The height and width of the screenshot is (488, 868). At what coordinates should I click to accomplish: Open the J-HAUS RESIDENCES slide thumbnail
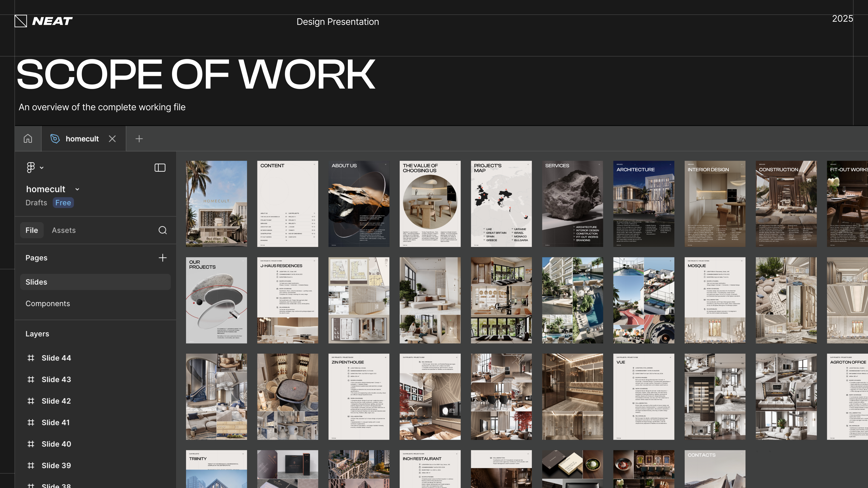(288, 300)
